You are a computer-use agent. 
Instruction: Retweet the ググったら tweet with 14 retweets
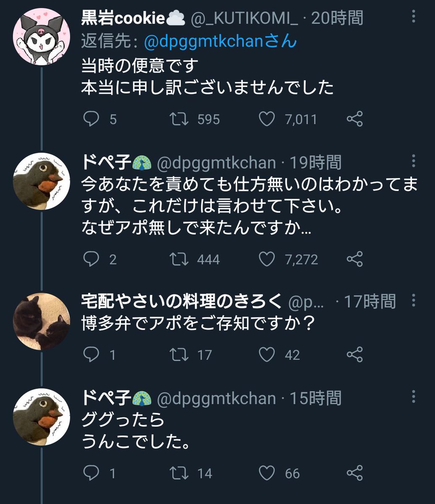[x=181, y=473]
